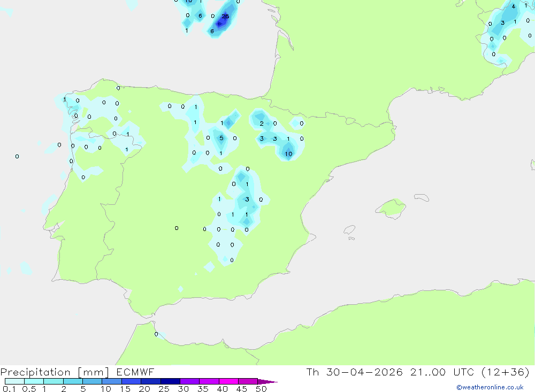The image size is (535, 392).
Task: Click the legend tick label '20'
Action: [144, 389]
